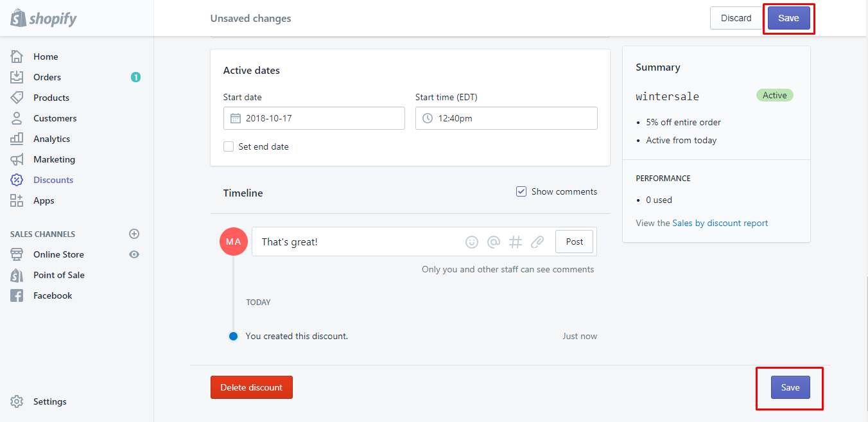Uncheck the Show comments checkbox

click(521, 191)
